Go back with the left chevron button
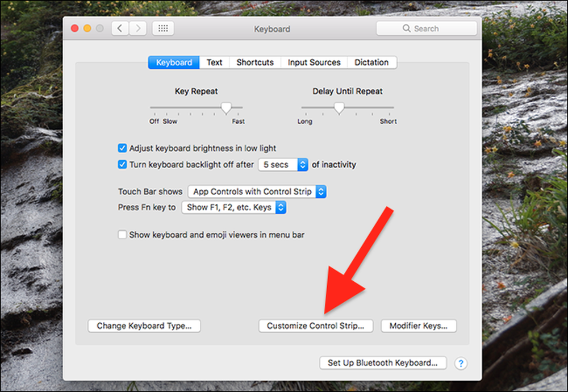Image resolution: width=568 pixels, height=392 pixels. point(120,28)
